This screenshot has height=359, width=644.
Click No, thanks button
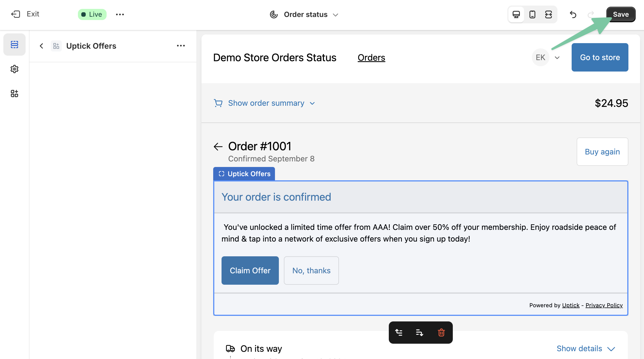click(x=311, y=271)
